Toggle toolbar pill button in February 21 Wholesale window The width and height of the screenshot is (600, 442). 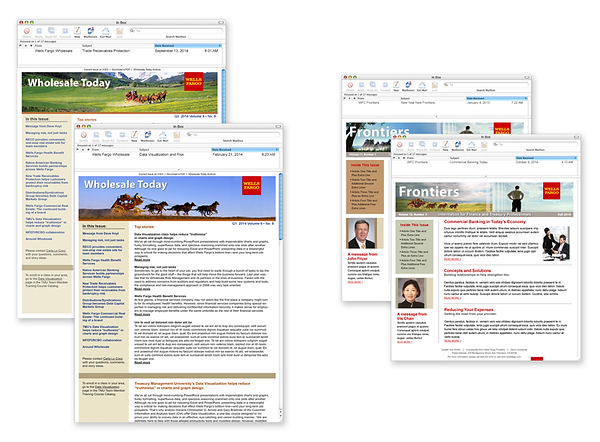pyautogui.click(x=278, y=126)
